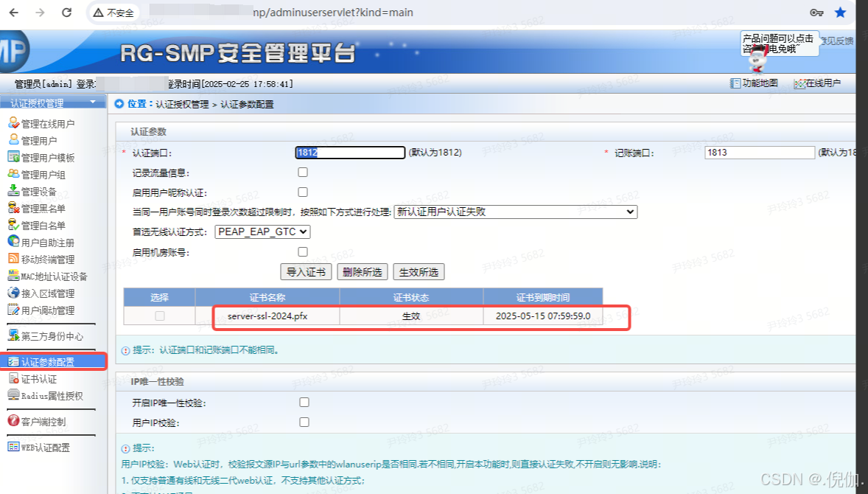Open 管理用户组 in sidebar
Screen dimensions: 868x494
[x=37, y=175]
